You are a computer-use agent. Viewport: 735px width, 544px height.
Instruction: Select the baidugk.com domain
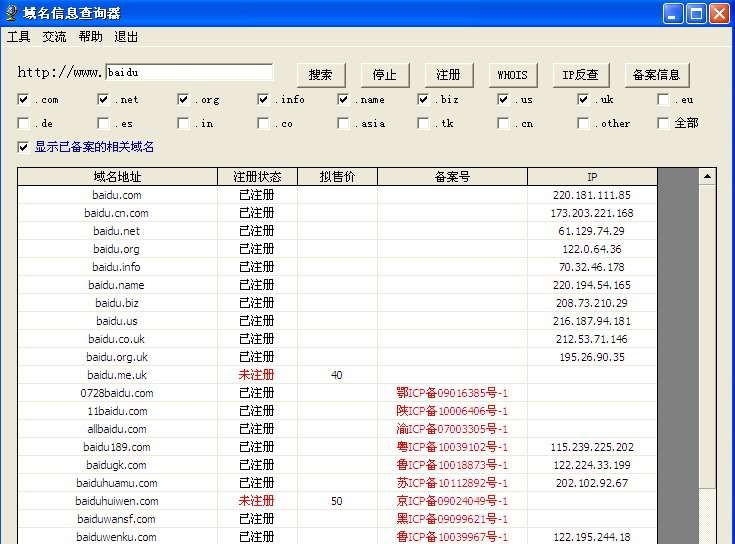(x=117, y=465)
